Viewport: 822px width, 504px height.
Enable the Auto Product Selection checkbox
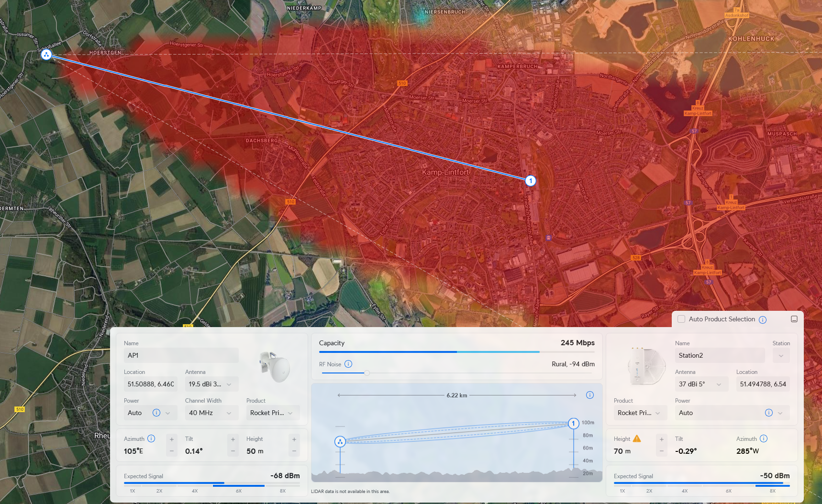pyautogui.click(x=681, y=319)
